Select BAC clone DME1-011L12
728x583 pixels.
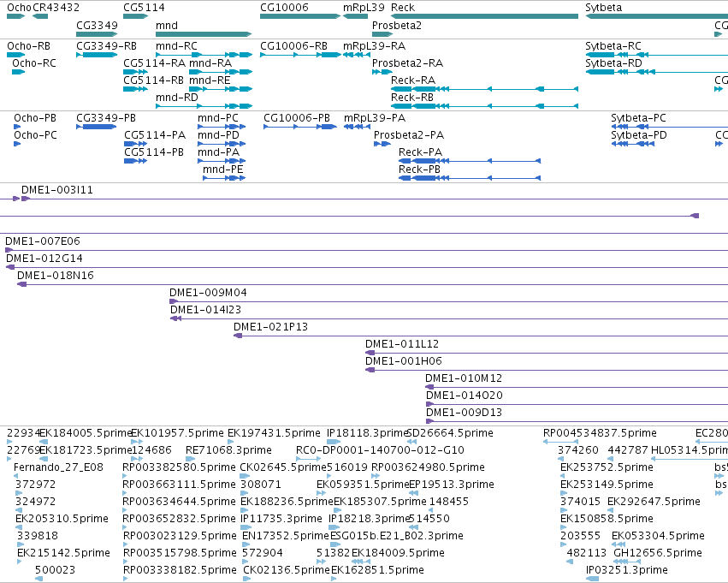[402, 345]
